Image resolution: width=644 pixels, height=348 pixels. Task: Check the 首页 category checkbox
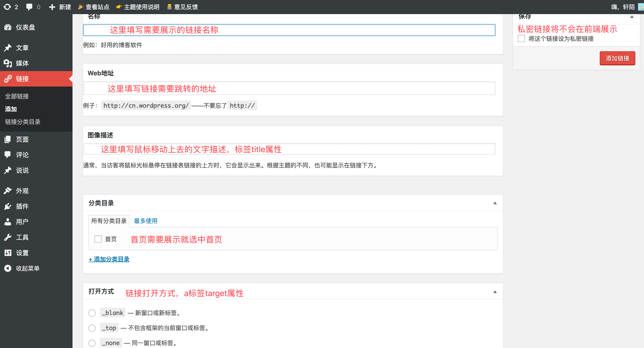pyautogui.click(x=98, y=239)
